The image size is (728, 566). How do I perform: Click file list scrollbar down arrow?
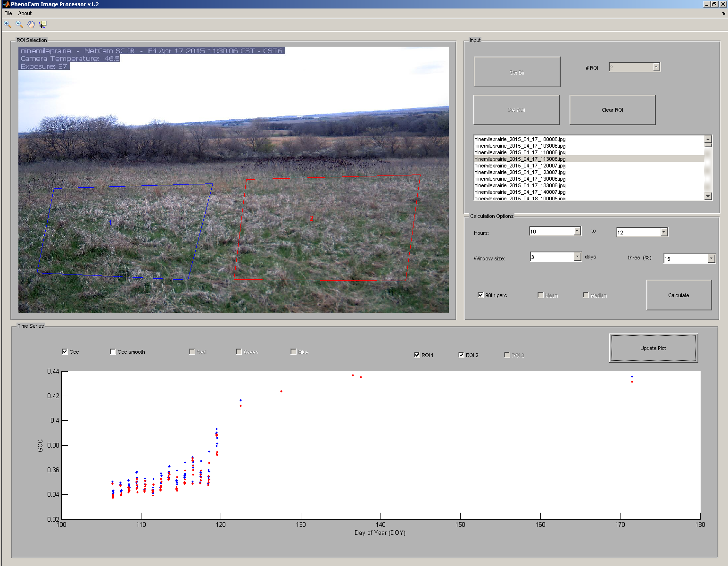tap(708, 196)
